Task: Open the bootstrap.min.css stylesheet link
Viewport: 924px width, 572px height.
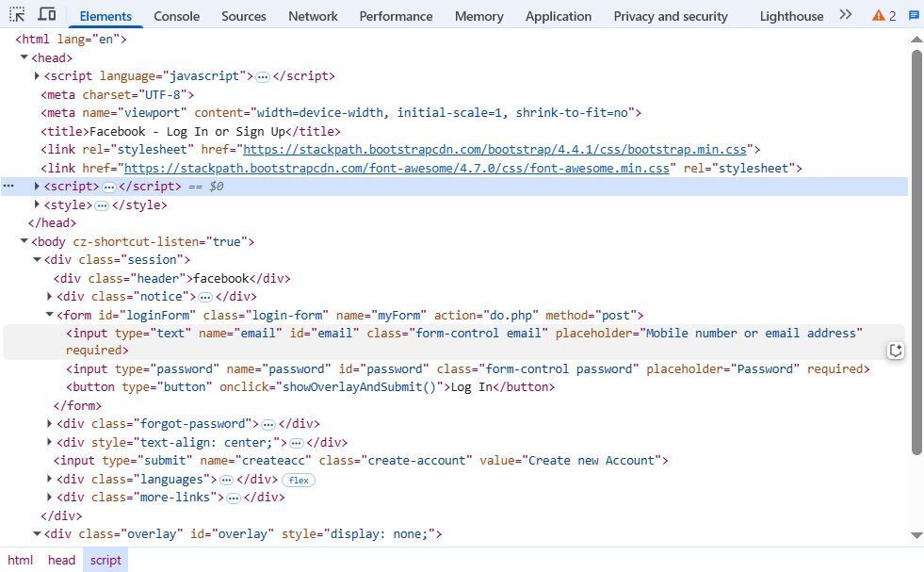Action: point(494,150)
